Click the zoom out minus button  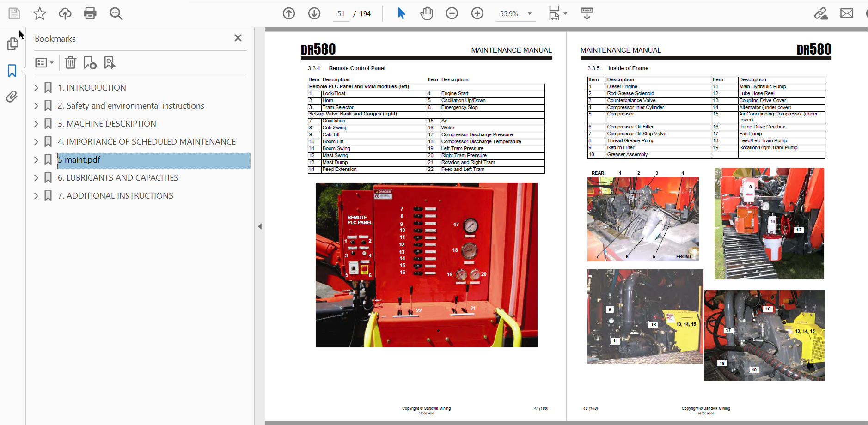pyautogui.click(x=452, y=13)
